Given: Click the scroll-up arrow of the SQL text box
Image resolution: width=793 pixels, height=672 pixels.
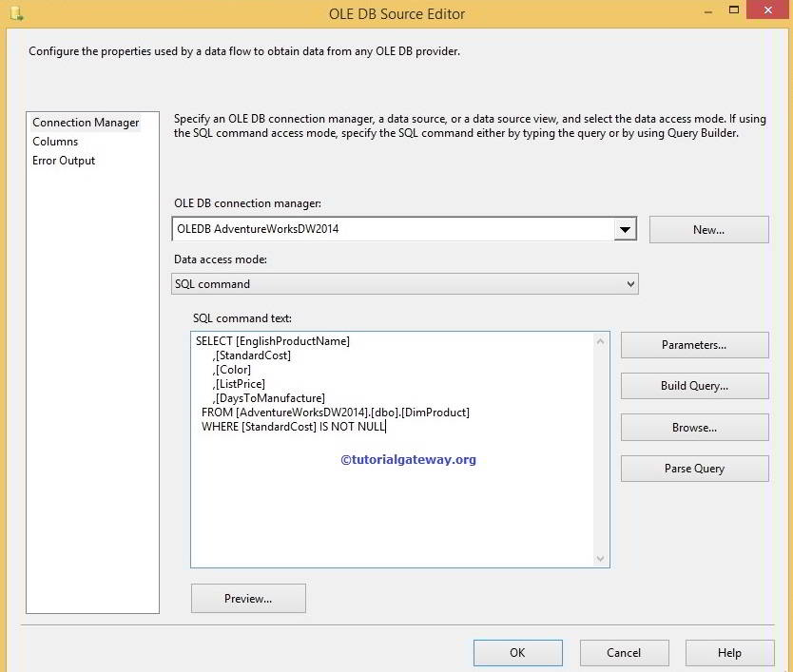Looking at the screenshot, I should pos(601,338).
